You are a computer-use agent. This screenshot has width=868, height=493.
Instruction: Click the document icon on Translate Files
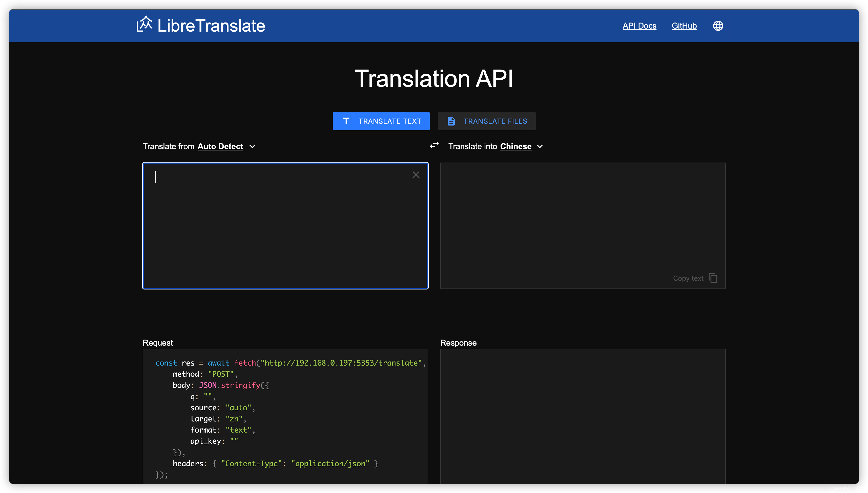451,121
